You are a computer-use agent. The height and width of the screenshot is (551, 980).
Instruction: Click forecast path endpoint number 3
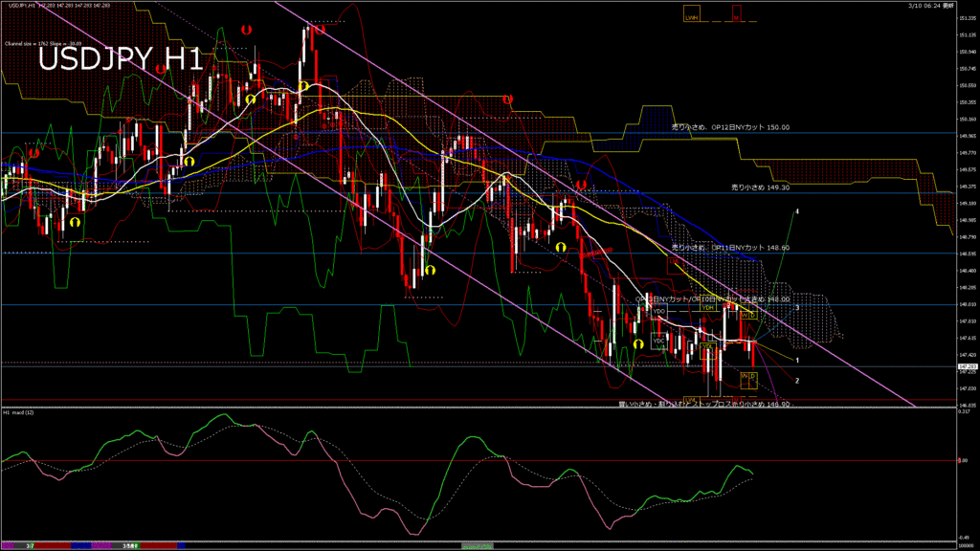(x=797, y=308)
